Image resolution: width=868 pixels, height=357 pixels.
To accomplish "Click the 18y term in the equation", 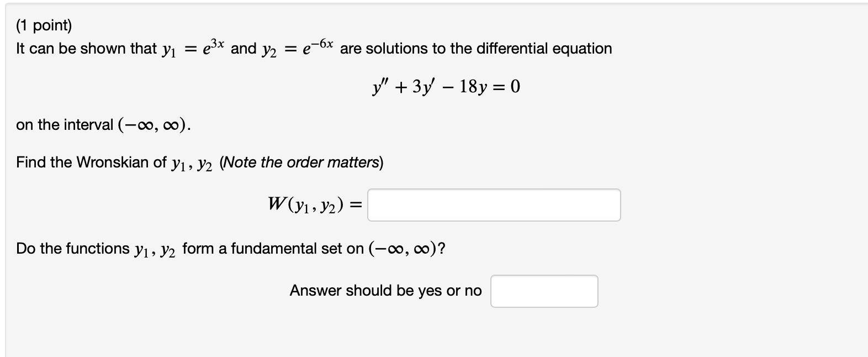I will [x=474, y=87].
